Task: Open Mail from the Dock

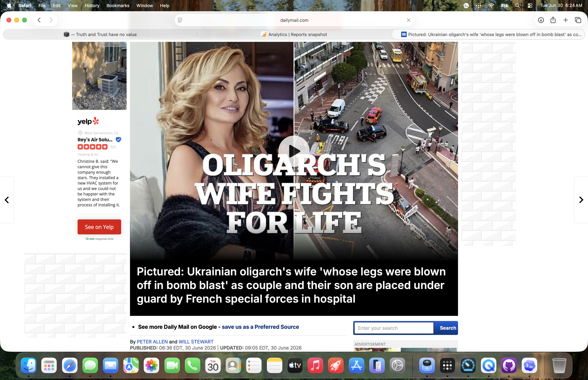Action: pyautogui.click(x=111, y=365)
